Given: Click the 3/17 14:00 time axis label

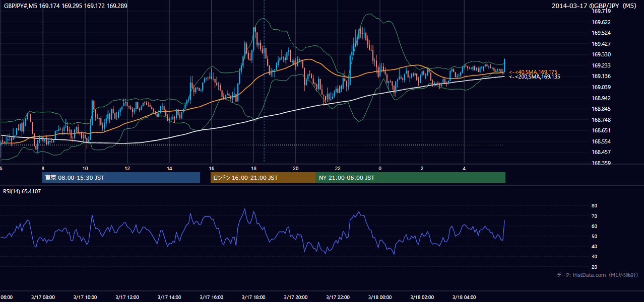Looking at the screenshot, I should (169, 297).
